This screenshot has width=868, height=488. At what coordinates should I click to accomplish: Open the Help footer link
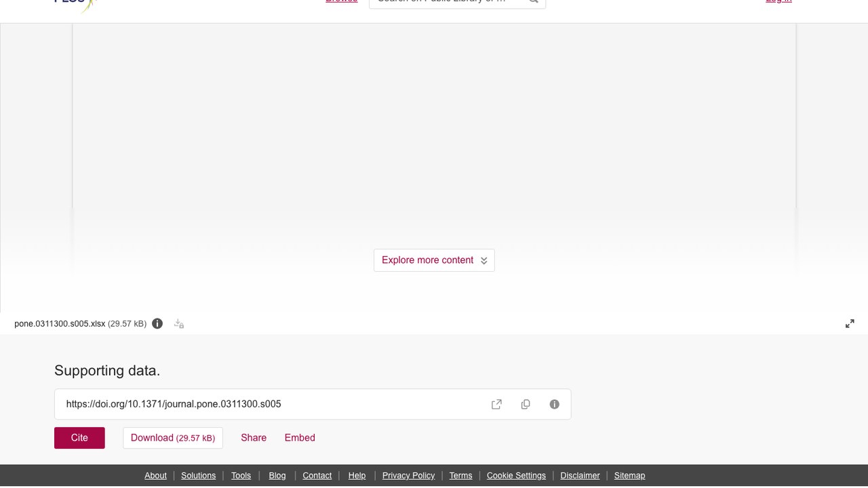pyautogui.click(x=357, y=476)
